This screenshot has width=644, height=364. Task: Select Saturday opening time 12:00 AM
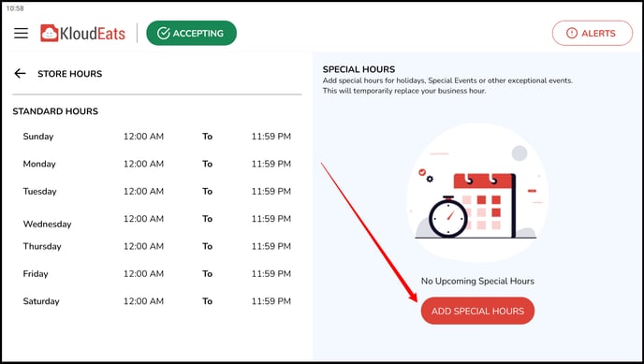[143, 301]
